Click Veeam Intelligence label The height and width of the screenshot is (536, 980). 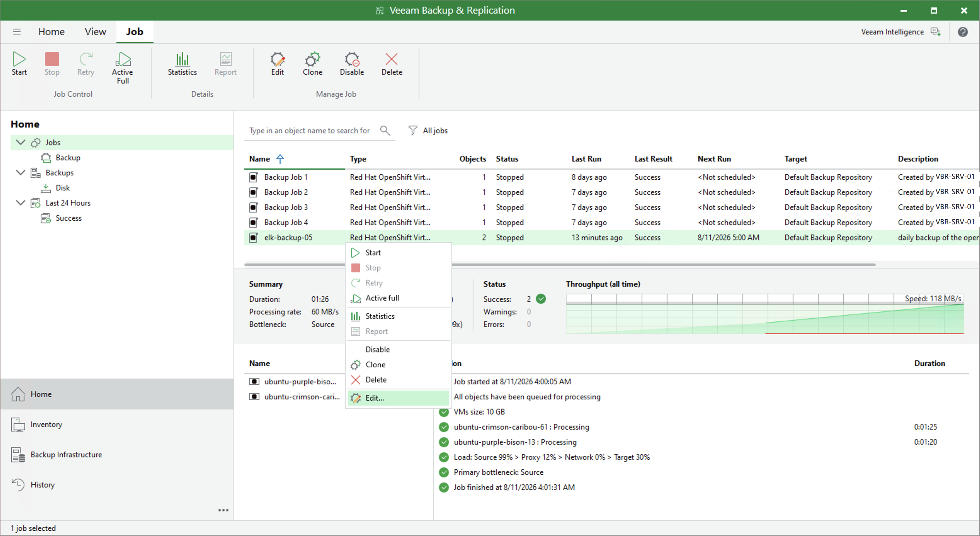pos(892,32)
